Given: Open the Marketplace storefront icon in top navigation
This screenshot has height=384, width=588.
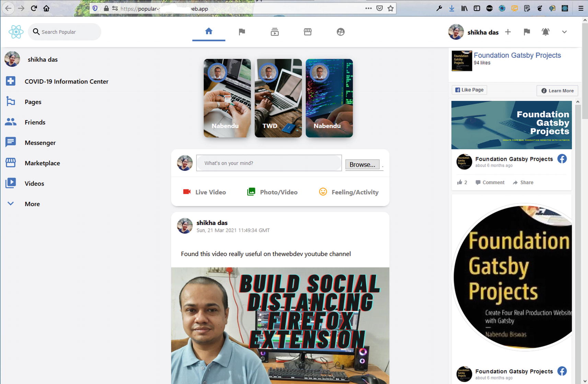Looking at the screenshot, I should (x=308, y=32).
